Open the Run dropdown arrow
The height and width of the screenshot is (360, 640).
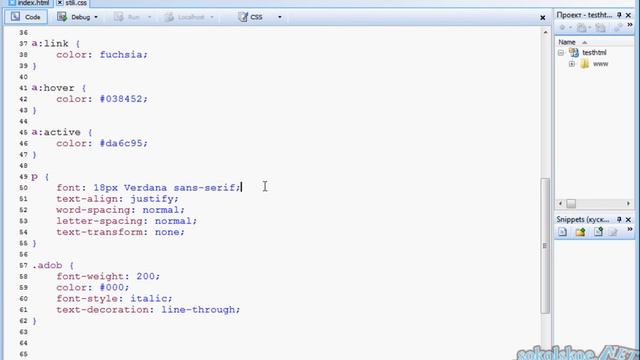click(149, 17)
